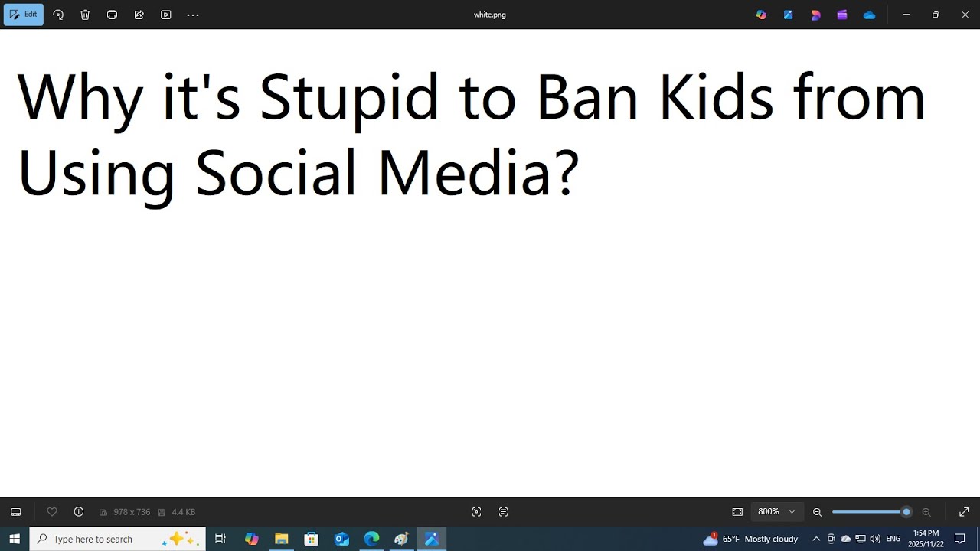Open Task View on the taskbar
This screenshot has height=551, width=980.
[x=220, y=539]
